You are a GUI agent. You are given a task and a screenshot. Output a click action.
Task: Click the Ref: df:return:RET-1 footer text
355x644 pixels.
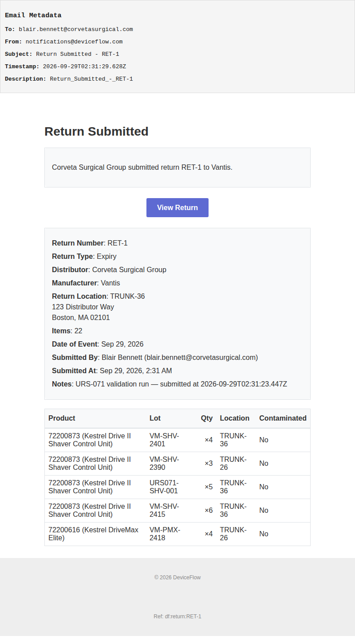pyautogui.click(x=177, y=617)
